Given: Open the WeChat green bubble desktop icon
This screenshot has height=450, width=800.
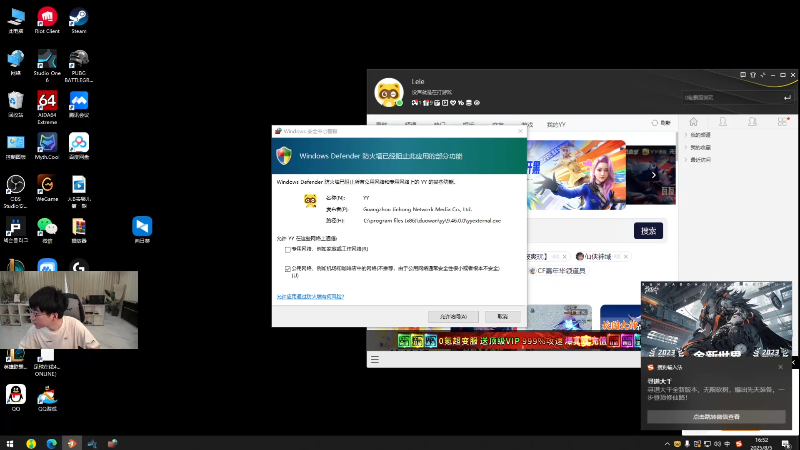Looking at the screenshot, I should coord(47,230).
